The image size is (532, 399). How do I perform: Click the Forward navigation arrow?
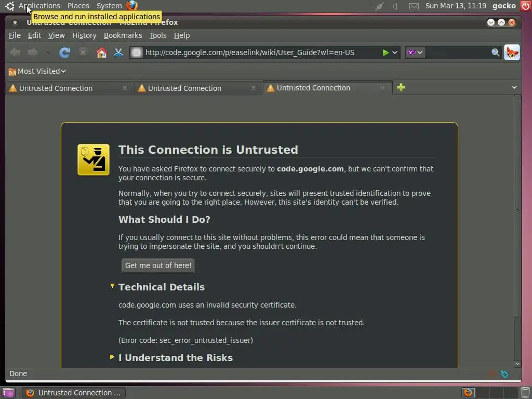(33, 52)
